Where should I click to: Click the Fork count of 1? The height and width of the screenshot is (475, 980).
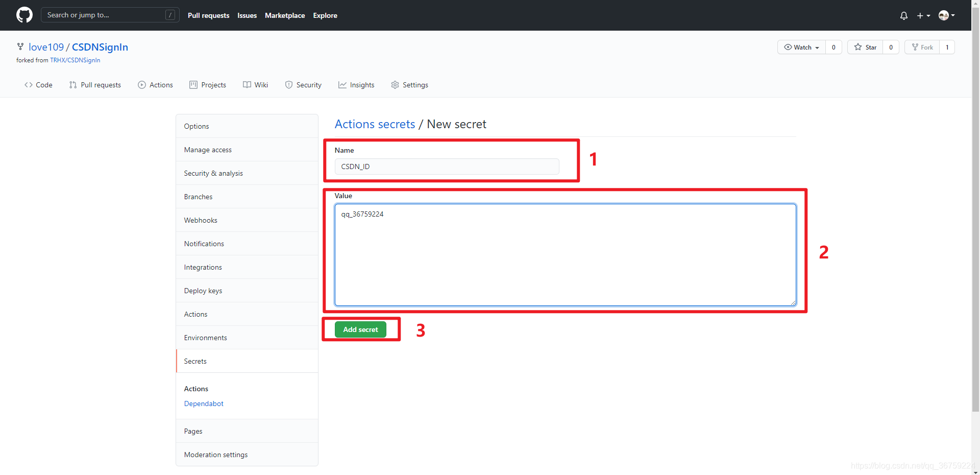947,47
